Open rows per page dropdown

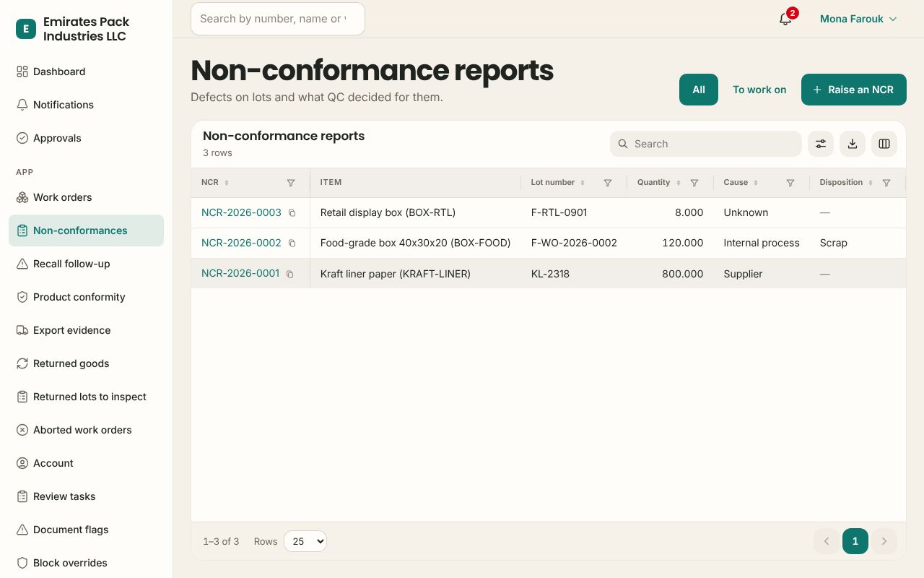point(305,541)
